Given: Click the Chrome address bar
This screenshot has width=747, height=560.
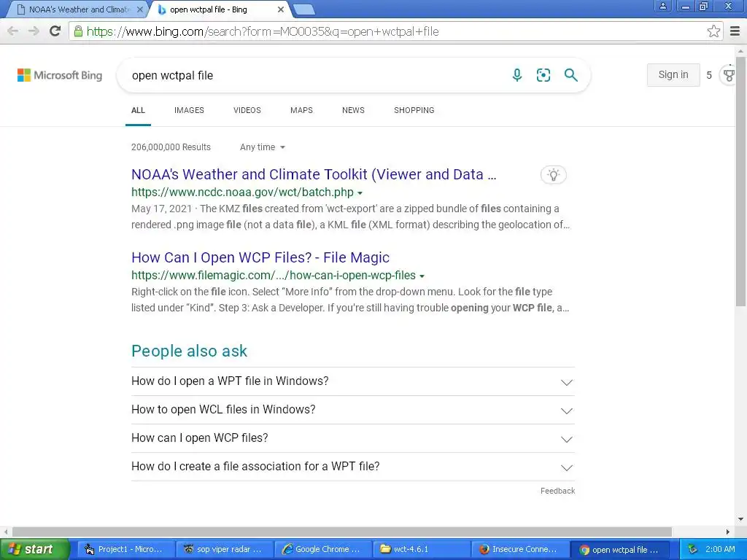Looking at the screenshot, I should (x=395, y=31).
